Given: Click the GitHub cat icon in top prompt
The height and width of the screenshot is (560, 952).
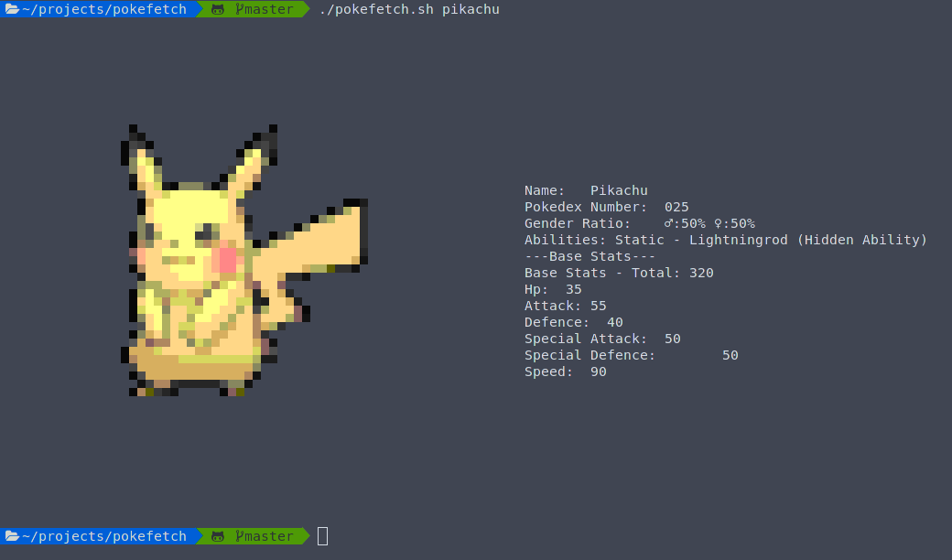Looking at the screenshot, I should tap(217, 10).
